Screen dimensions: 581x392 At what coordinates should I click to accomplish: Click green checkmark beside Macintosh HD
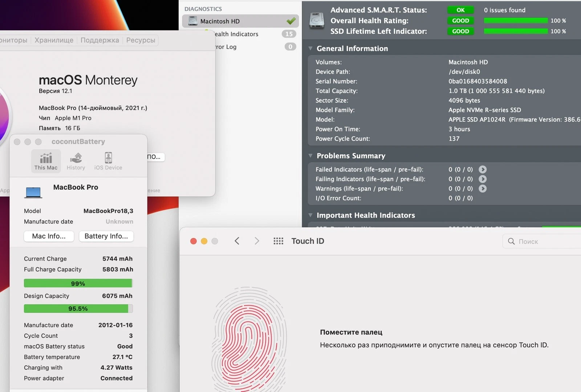click(291, 21)
